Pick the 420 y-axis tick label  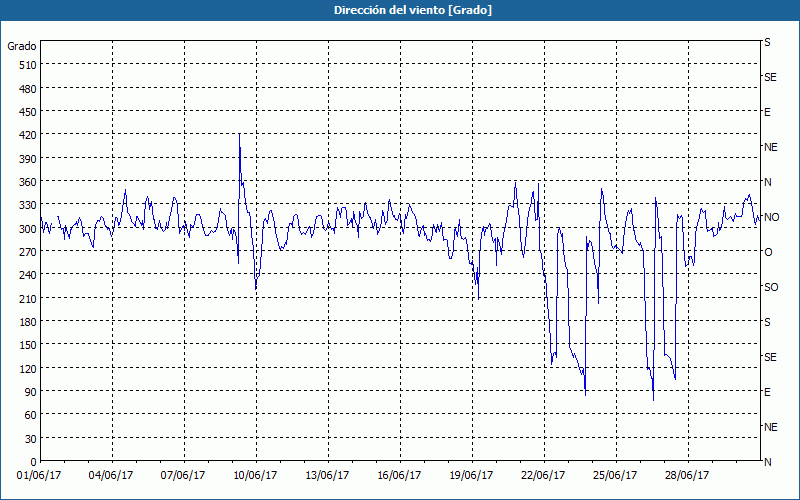pyautogui.click(x=28, y=136)
